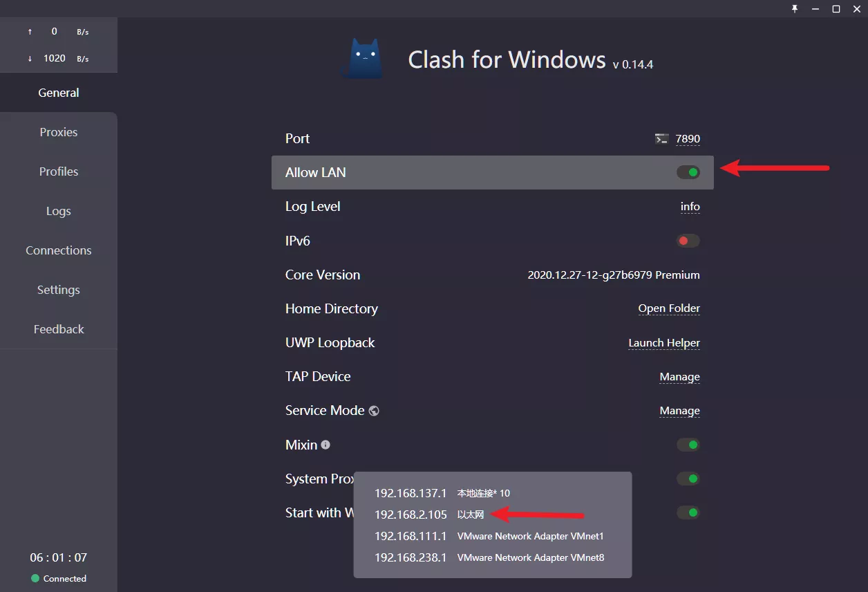Click the upload arrow traffic indicator
This screenshot has height=592, width=868.
pyautogui.click(x=29, y=31)
